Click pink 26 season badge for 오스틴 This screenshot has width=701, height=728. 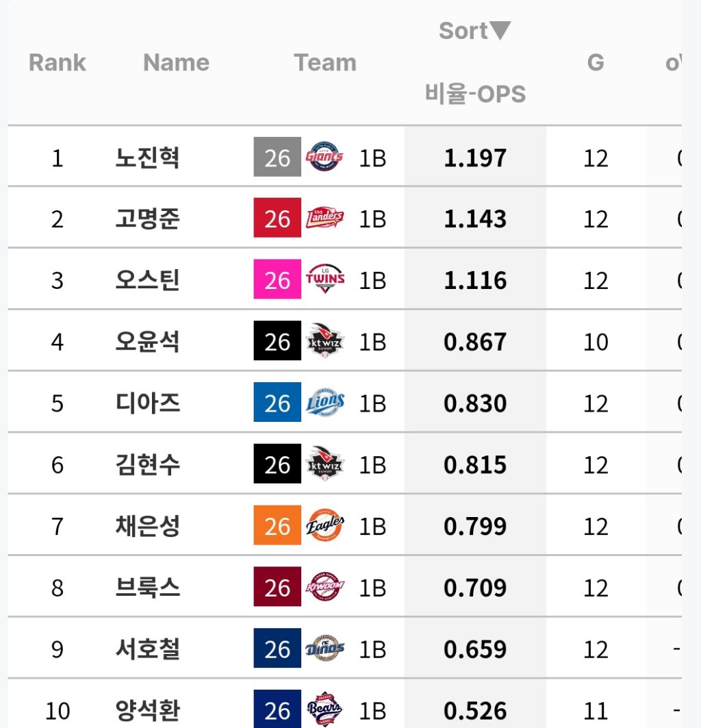pyautogui.click(x=277, y=279)
